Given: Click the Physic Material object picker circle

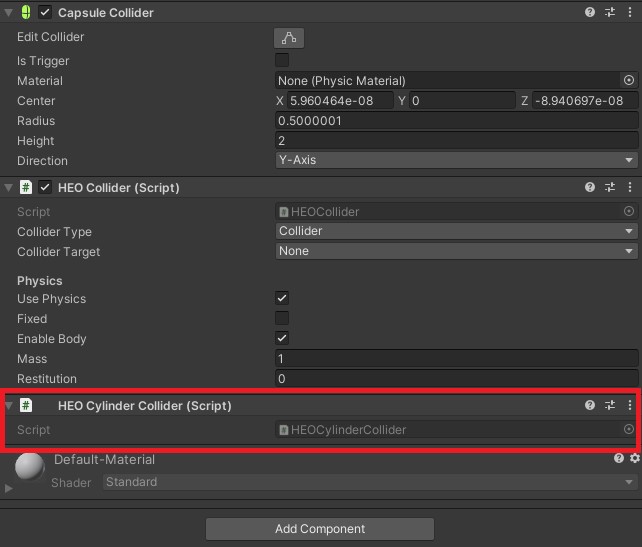Looking at the screenshot, I should point(629,81).
